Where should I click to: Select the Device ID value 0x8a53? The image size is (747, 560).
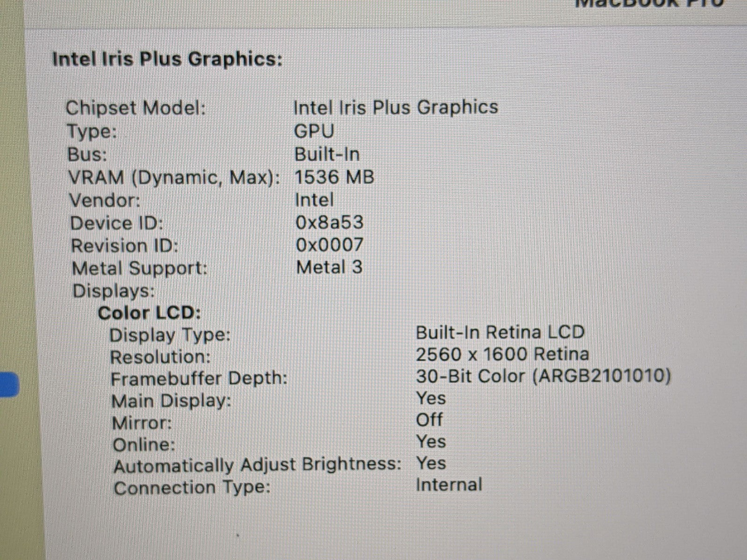click(x=329, y=223)
